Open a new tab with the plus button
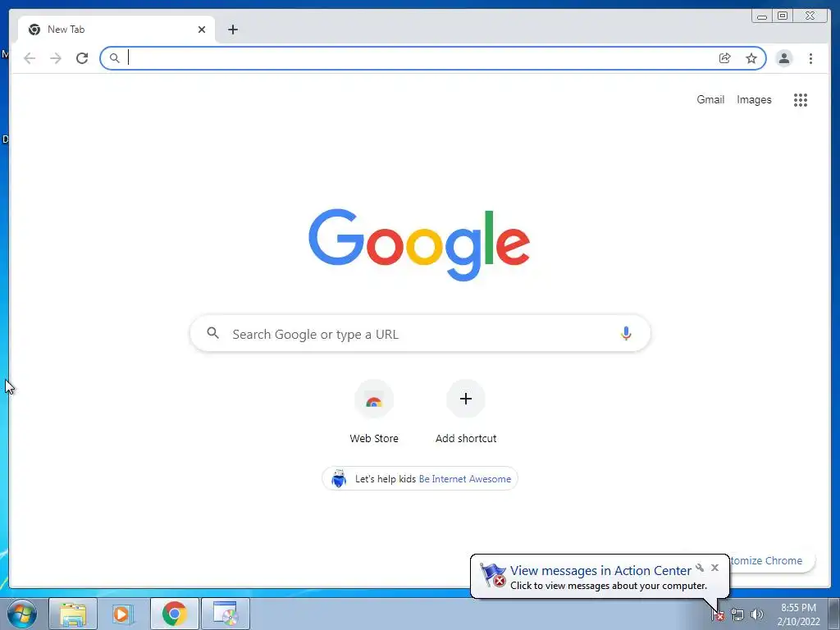 232,30
